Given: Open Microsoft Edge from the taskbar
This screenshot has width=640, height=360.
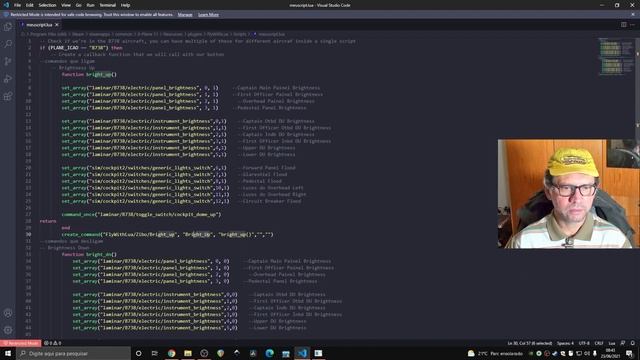Looking at the screenshot, I should (x=269, y=353).
